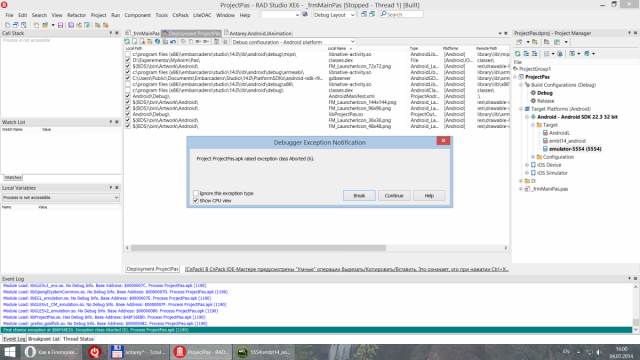Uncheck the FM_LauncherIcon_48x48.png row checkbox
The width and height of the screenshot is (640, 360).
pos(128,126)
